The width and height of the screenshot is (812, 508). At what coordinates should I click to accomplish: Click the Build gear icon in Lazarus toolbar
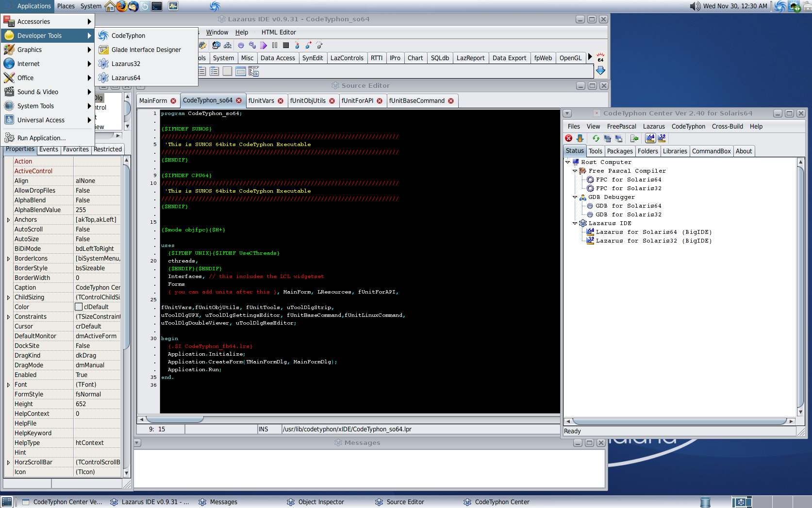point(241,45)
